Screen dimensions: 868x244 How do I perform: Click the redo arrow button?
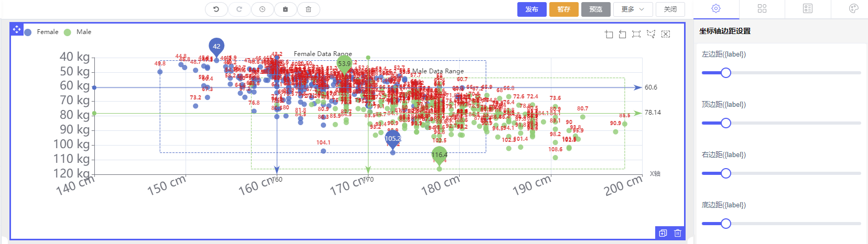coord(239,9)
